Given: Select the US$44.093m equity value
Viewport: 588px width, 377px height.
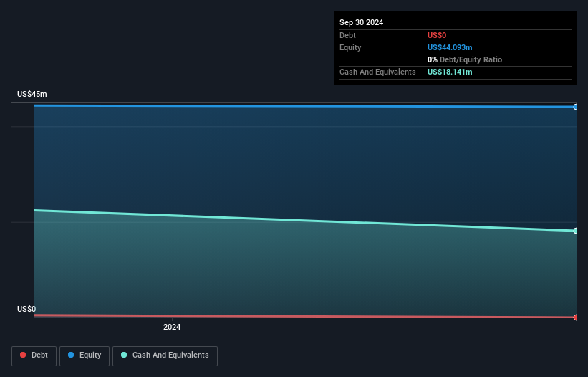Looking at the screenshot, I should 450,47.
